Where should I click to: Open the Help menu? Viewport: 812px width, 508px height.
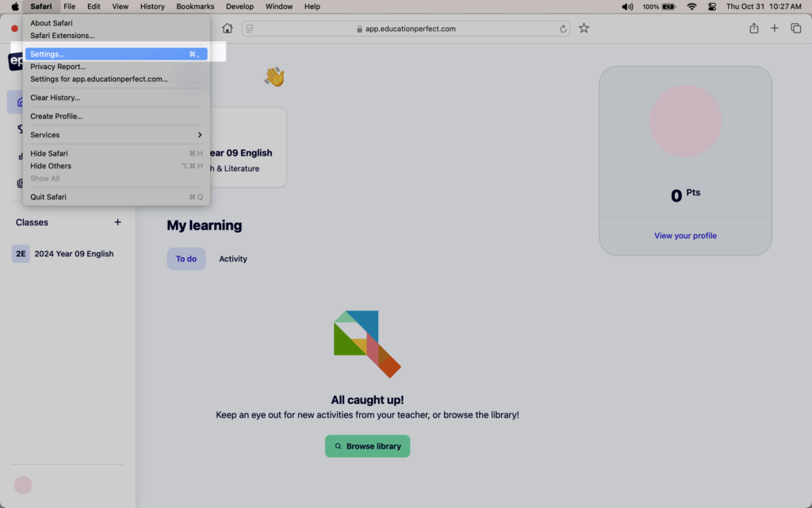tap(312, 6)
